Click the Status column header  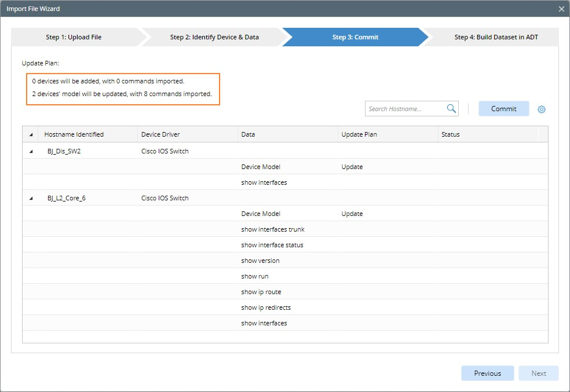[451, 134]
